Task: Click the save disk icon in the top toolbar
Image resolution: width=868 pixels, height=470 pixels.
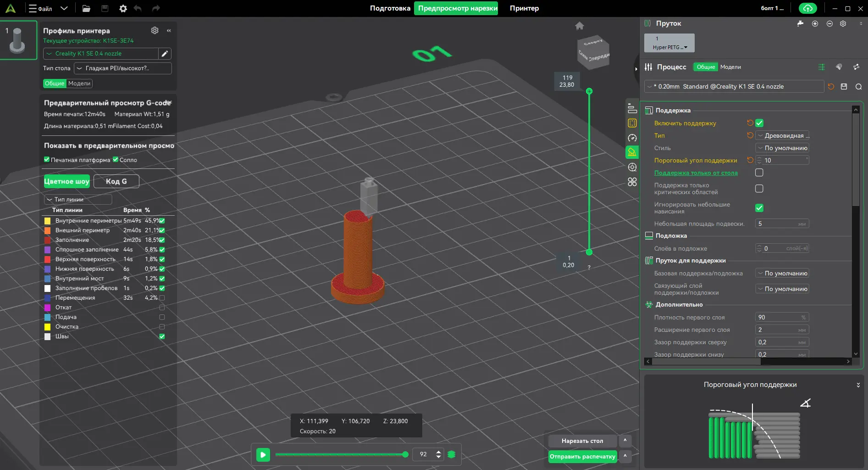Action: tap(105, 8)
